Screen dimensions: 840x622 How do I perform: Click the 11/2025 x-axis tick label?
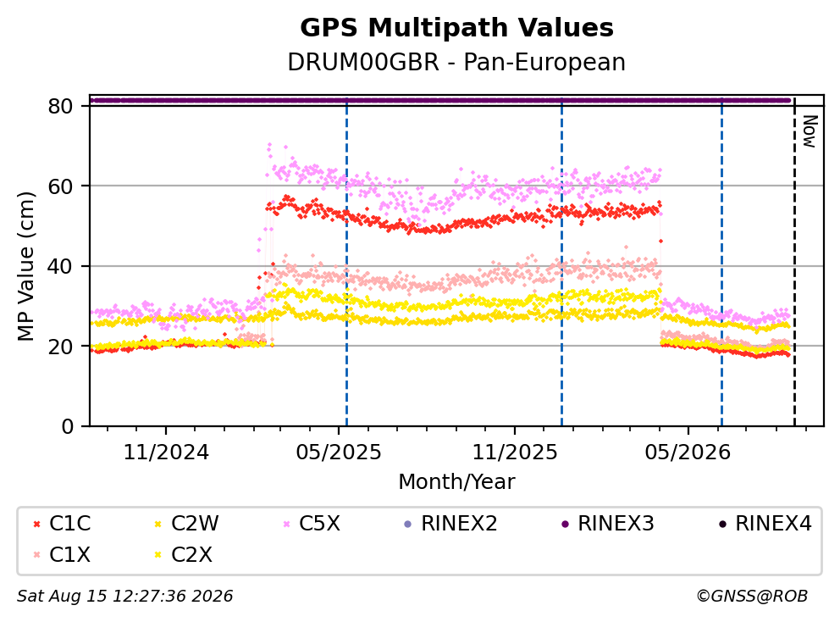(x=515, y=453)
